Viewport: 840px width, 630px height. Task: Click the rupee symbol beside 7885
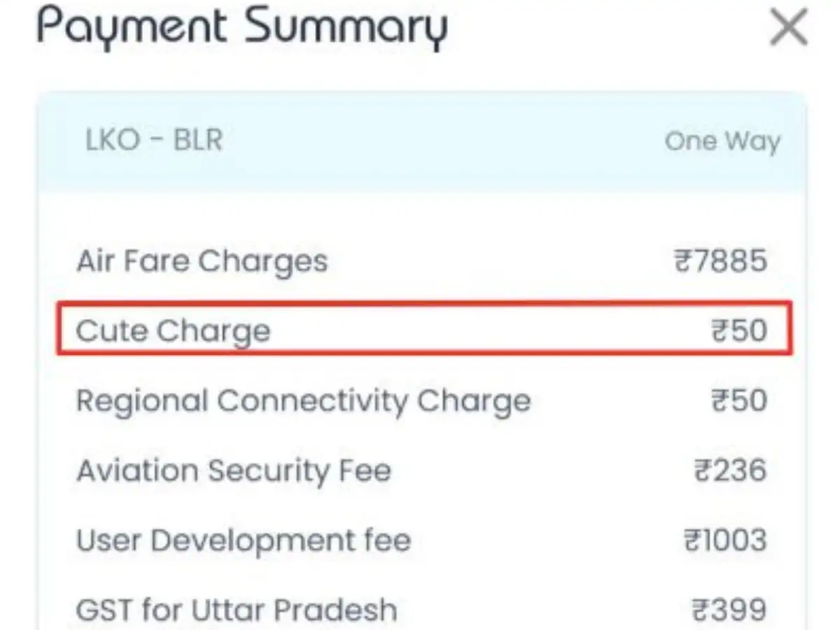pyautogui.click(x=682, y=262)
